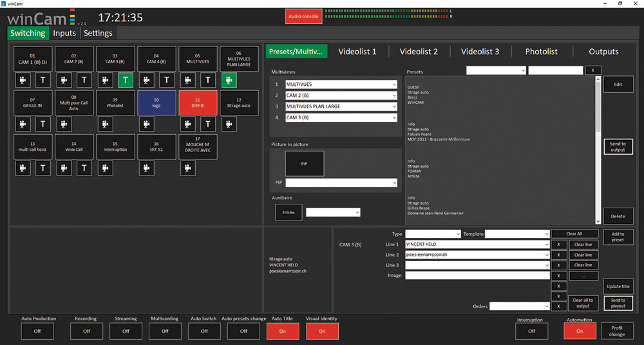Click the green camera icon under MULTIVUES PLAN LARGE
644x345 pixels.
coord(229,79)
